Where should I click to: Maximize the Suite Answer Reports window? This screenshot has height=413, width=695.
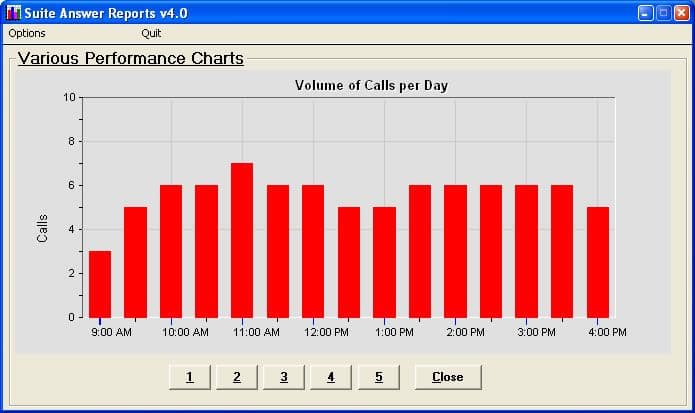pos(663,13)
